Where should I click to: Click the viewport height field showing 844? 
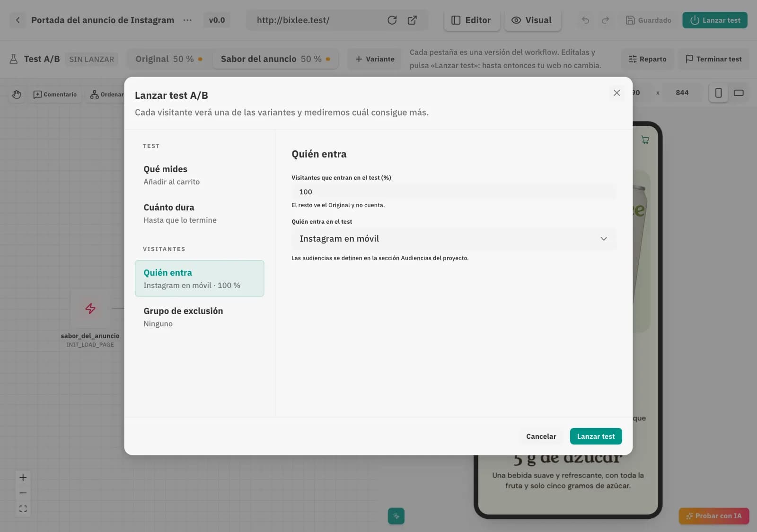[682, 93]
